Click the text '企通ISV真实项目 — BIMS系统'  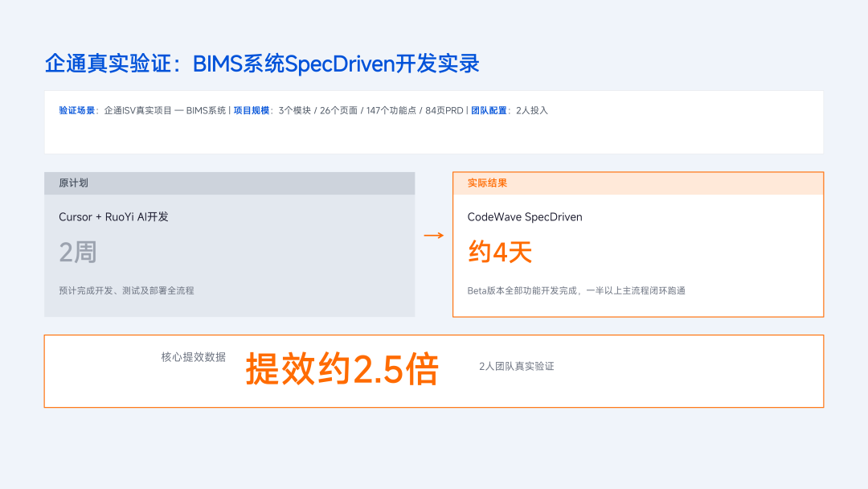(165, 110)
